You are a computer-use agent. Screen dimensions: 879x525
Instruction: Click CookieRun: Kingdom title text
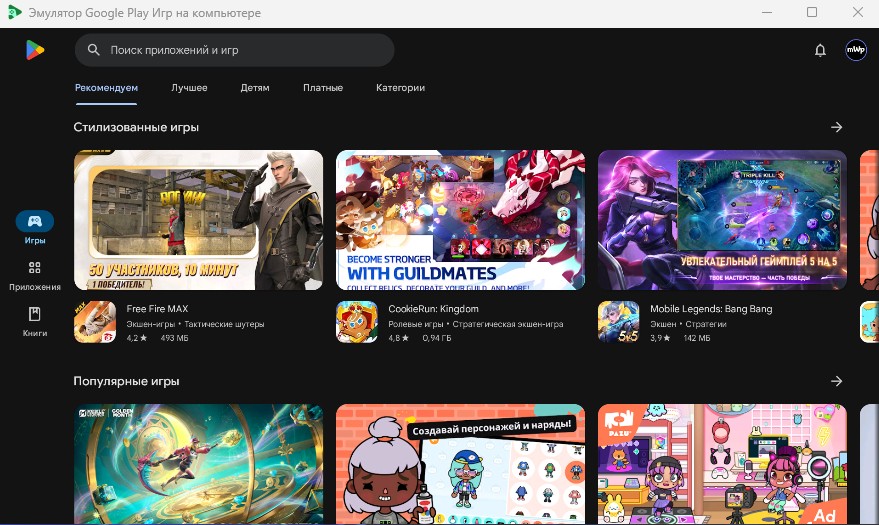pos(433,309)
